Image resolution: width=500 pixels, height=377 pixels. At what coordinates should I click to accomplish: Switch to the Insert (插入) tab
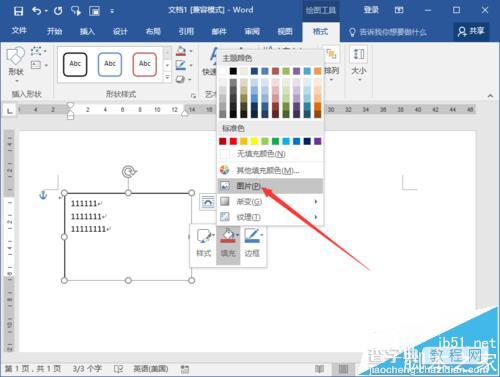click(87, 32)
